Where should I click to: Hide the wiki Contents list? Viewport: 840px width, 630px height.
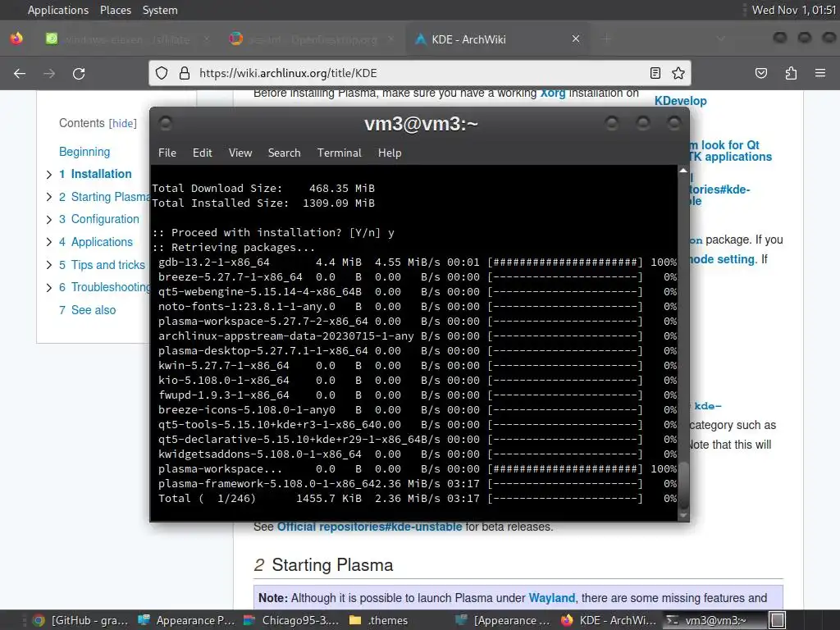123,124
